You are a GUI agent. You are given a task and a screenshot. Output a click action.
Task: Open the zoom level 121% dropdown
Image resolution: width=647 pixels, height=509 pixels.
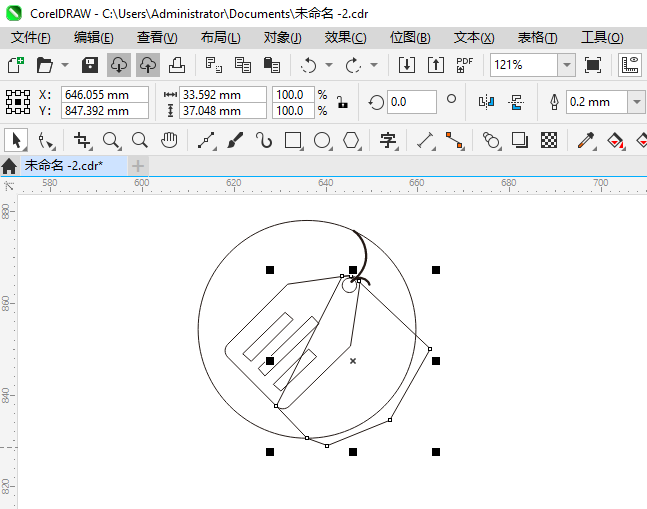(567, 65)
